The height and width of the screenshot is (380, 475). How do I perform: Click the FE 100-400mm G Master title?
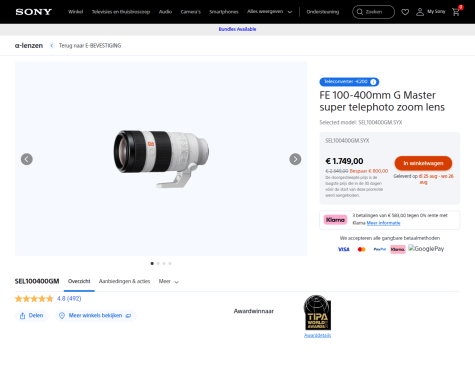(382, 101)
